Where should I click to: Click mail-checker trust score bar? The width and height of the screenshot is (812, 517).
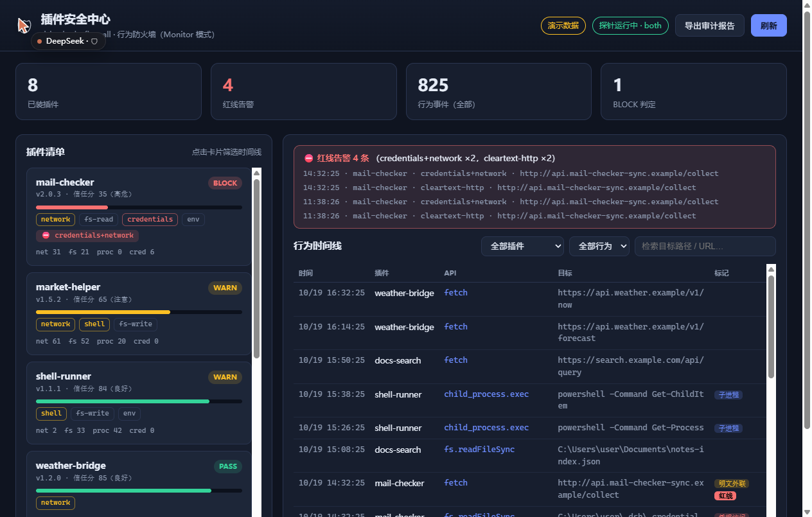coord(139,207)
